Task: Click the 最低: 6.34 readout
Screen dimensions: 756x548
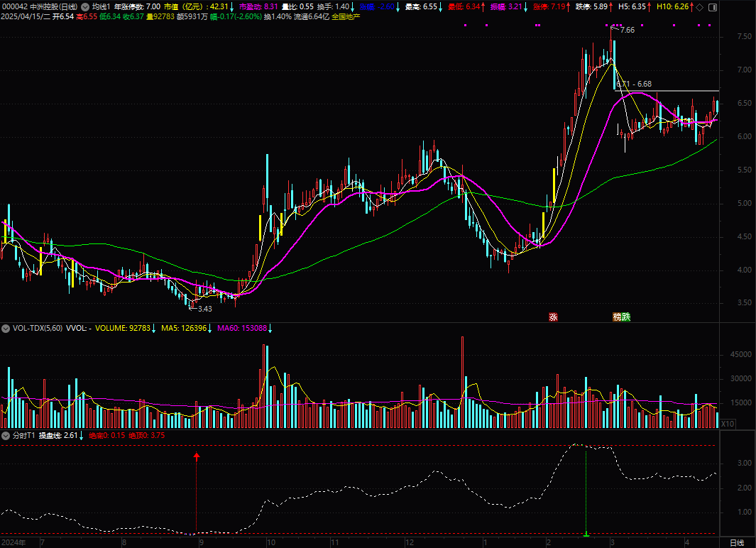Action: point(464,7)
